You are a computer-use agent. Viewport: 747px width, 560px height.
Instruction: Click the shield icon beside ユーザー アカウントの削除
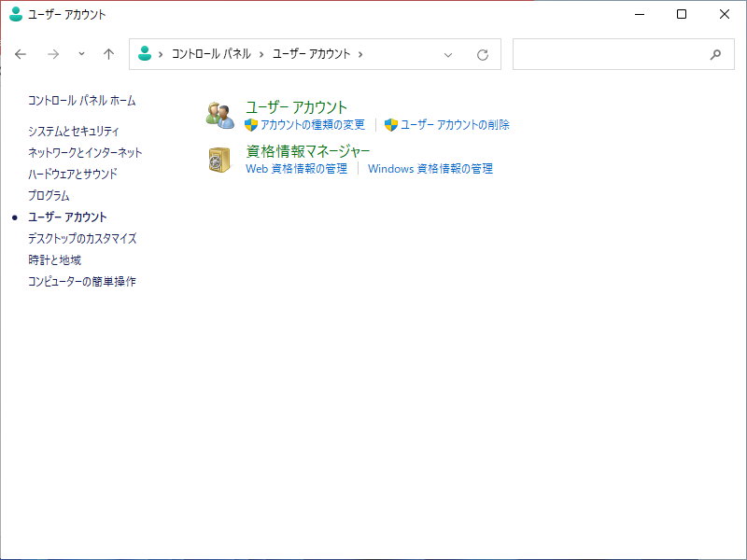pos(391,125)
